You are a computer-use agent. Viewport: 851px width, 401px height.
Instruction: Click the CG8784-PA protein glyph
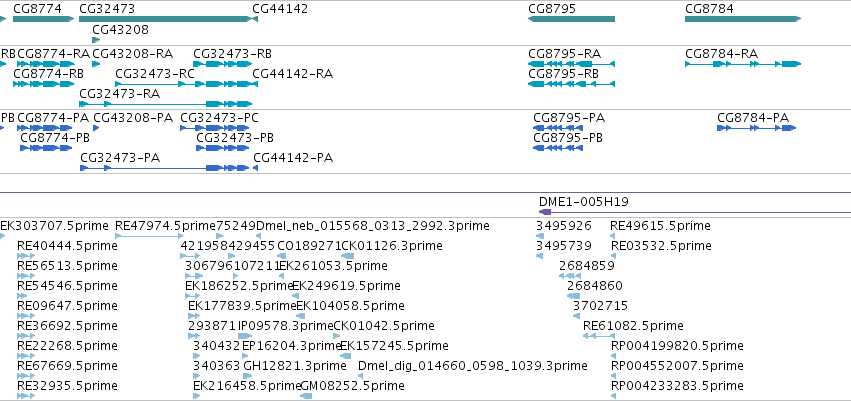[x=757, y=128]
